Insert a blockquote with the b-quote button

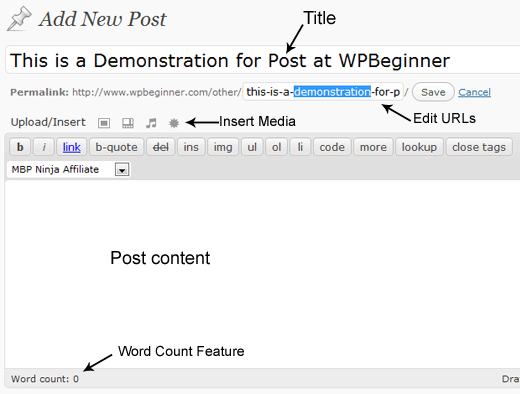116,147
